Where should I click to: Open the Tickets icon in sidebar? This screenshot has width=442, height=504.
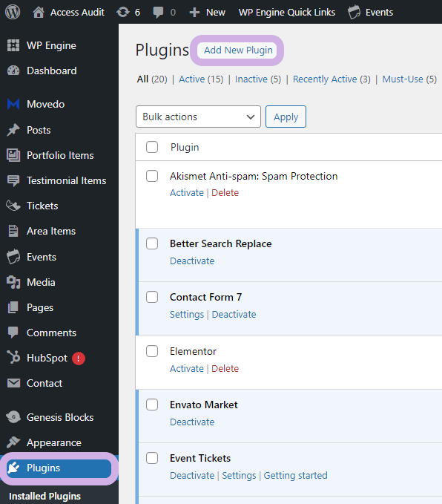(x=13, y=206)
